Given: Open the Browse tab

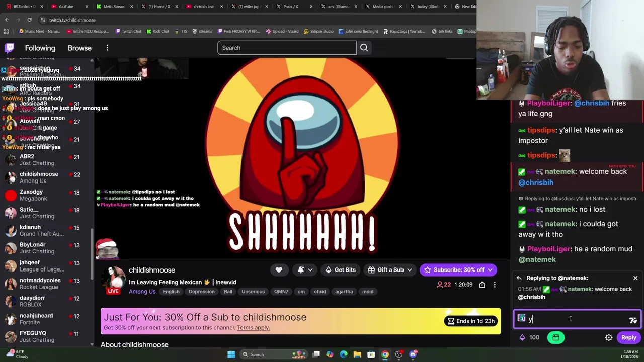Looking at the screenshot, I should tap(79, 48).
